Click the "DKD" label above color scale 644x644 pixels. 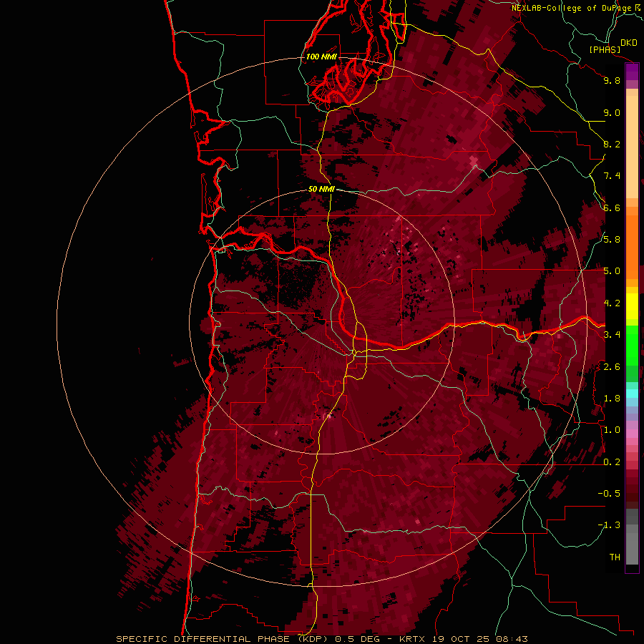point(629,43)
